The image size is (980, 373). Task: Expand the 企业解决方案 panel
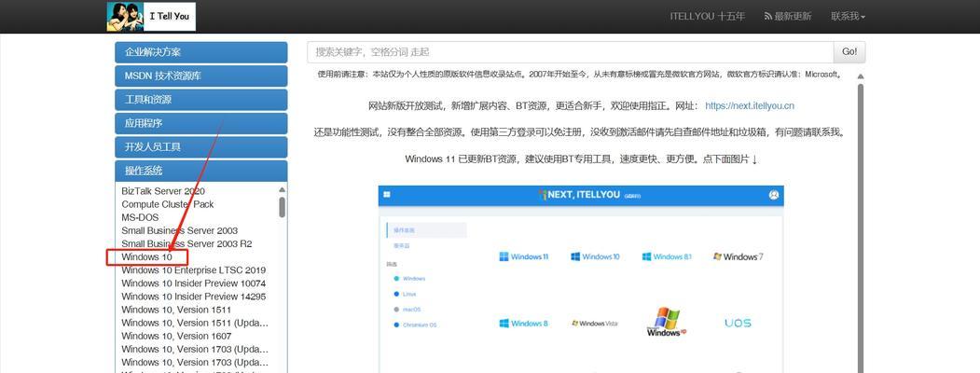(x=201, y=52)
